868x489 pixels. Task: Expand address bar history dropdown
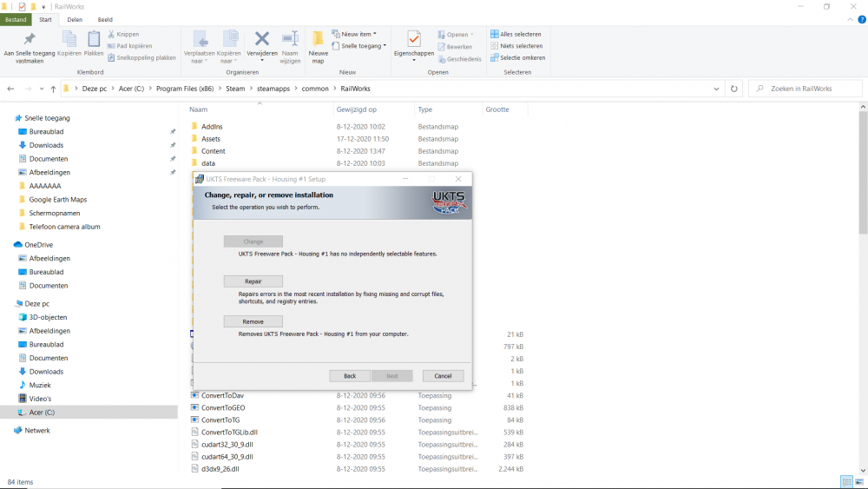point(716,89)
